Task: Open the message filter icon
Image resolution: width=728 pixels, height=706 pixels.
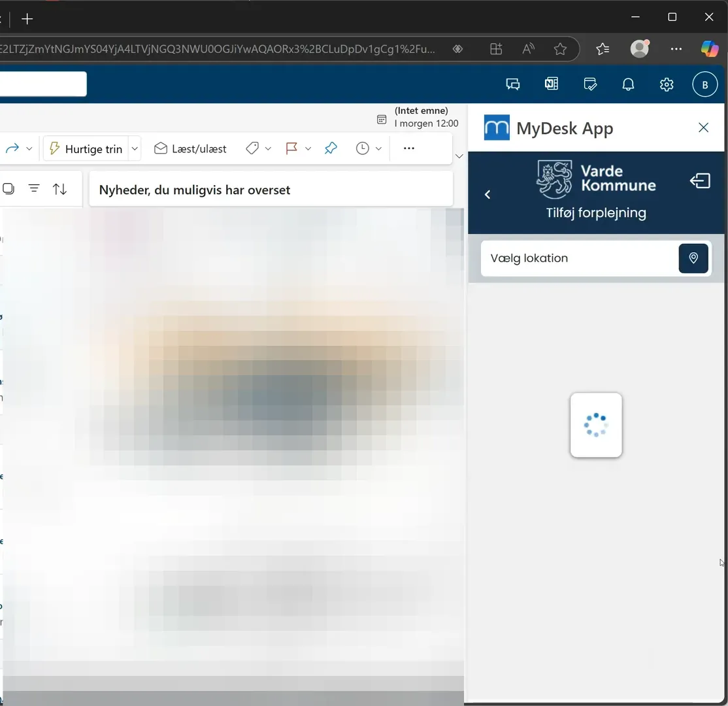Action: (34, 188)
